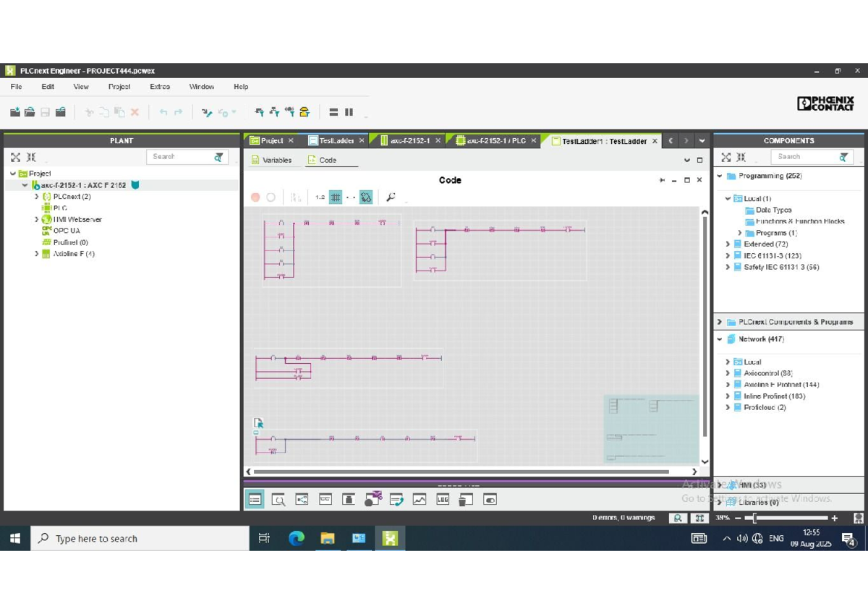
Task: Click zoom in plus button
Action: [x=835, y=518]
